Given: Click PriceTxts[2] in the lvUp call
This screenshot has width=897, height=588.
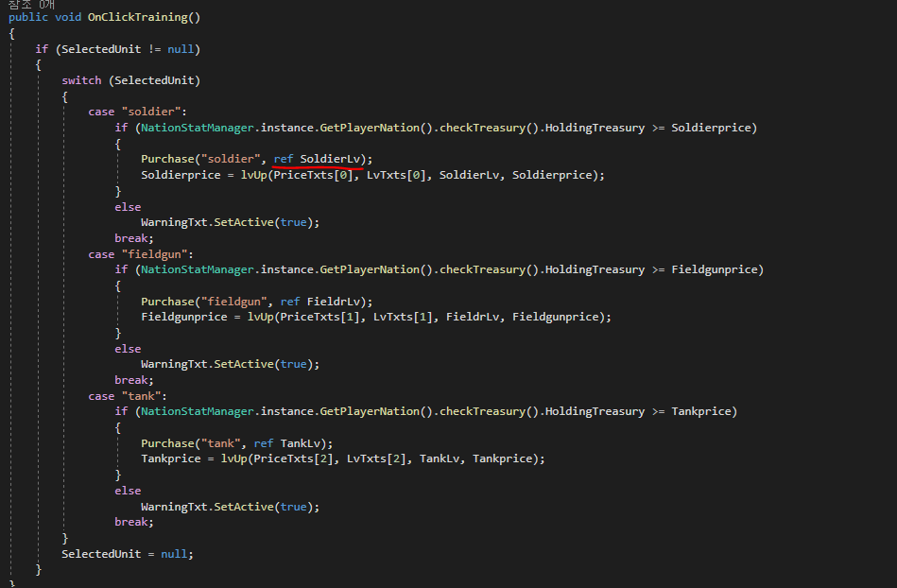Looking at the screenshot, I should click(293, 458).
